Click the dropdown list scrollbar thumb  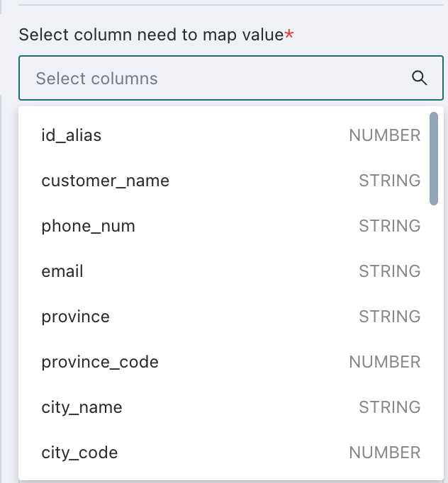coord(434,159)
